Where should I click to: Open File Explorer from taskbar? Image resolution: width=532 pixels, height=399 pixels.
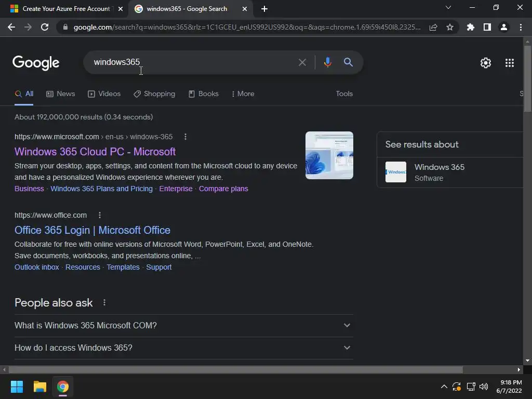click(x=39, y=387)
